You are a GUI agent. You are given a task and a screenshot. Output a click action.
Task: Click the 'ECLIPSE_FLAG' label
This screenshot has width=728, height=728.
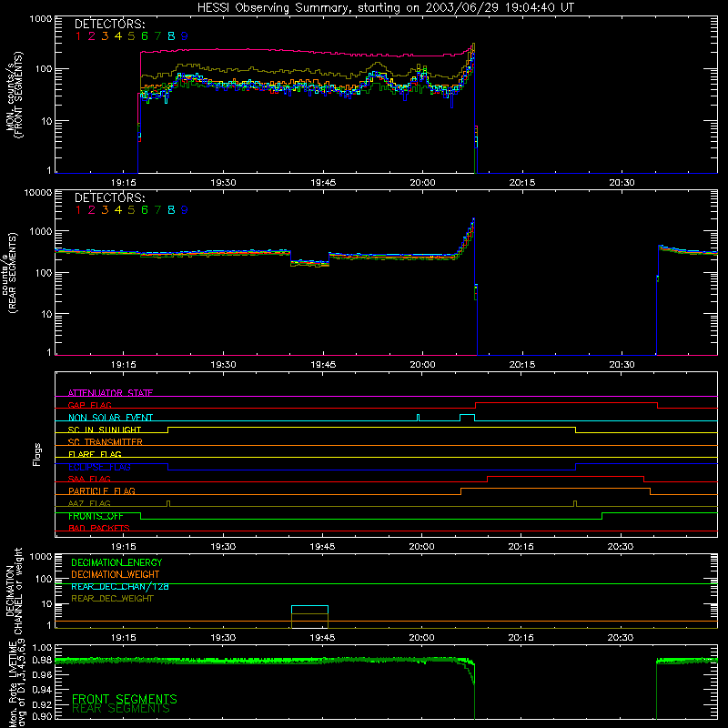click(99, 467)
